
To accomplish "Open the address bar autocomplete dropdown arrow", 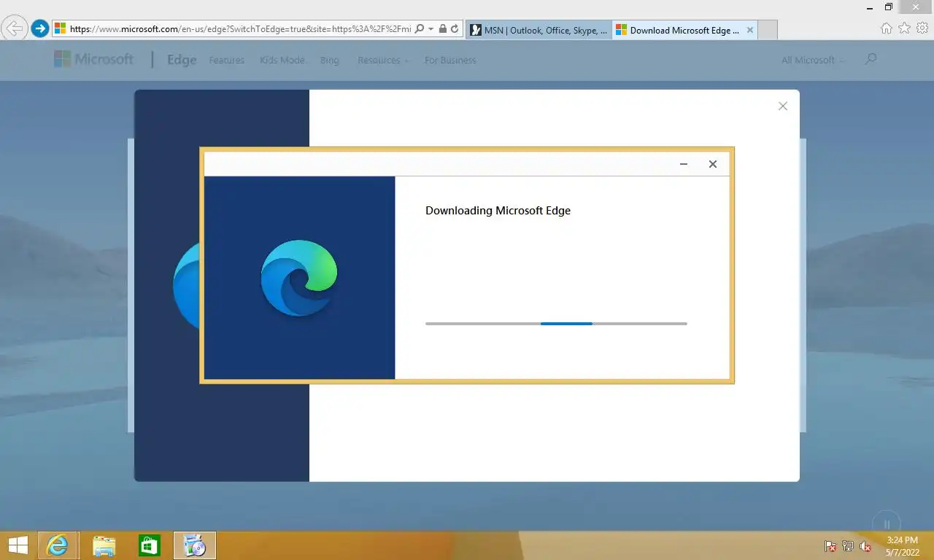I will tap(431, 29).
